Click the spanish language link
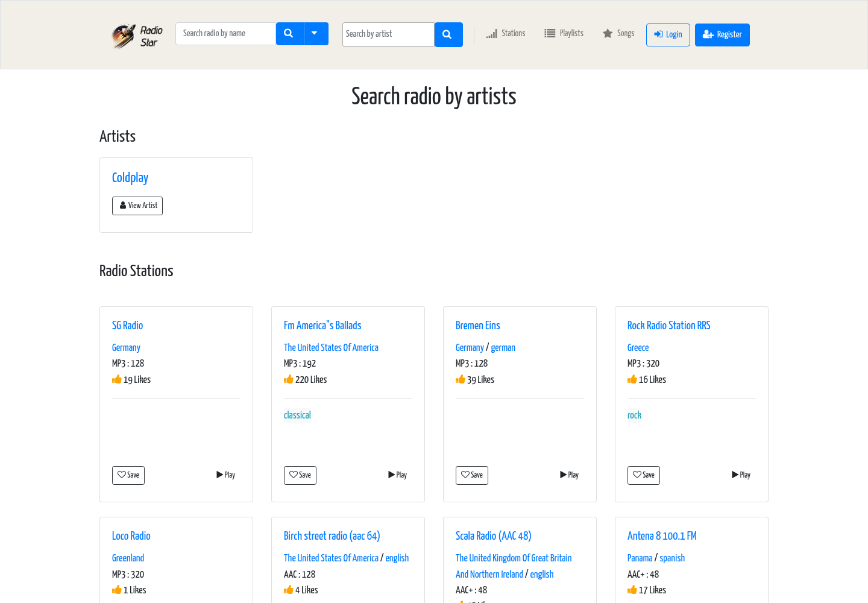 pyautogui.click(x=672, y=558)
